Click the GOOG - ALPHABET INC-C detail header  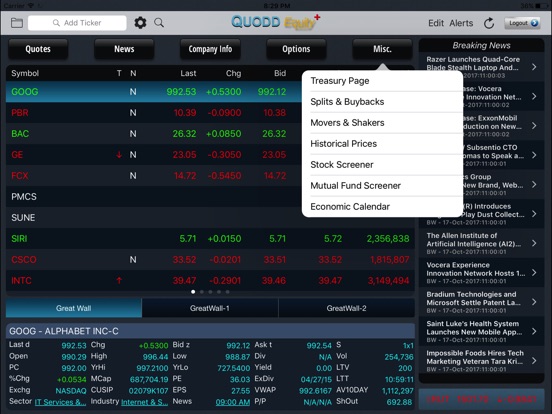click(x=210, y=331)
